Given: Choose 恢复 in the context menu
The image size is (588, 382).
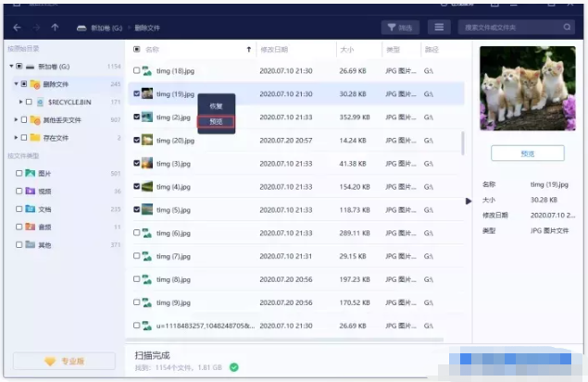Looking at the screenshot, I should pos(216,105).
